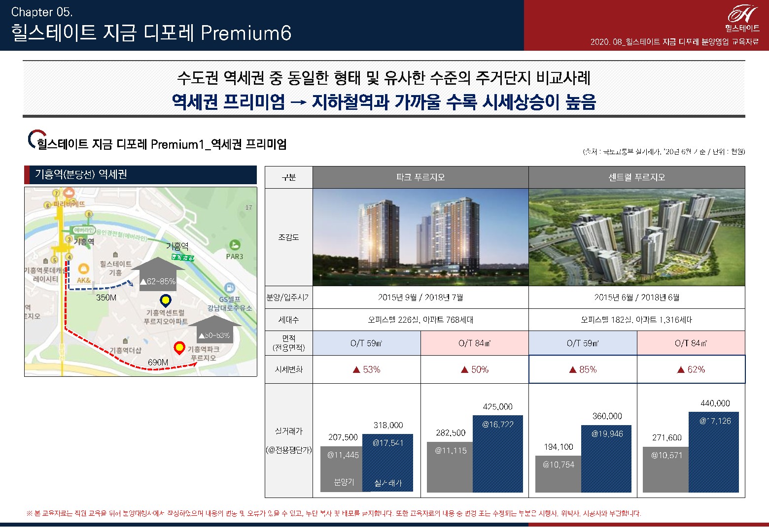
Task: Click the blue 역세권 프리미엄 headline
Action: (384, 102)
